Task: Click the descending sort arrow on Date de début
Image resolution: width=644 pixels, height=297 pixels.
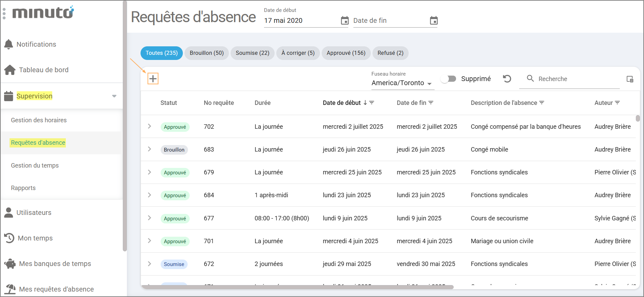Action: (x=365, y=103)
